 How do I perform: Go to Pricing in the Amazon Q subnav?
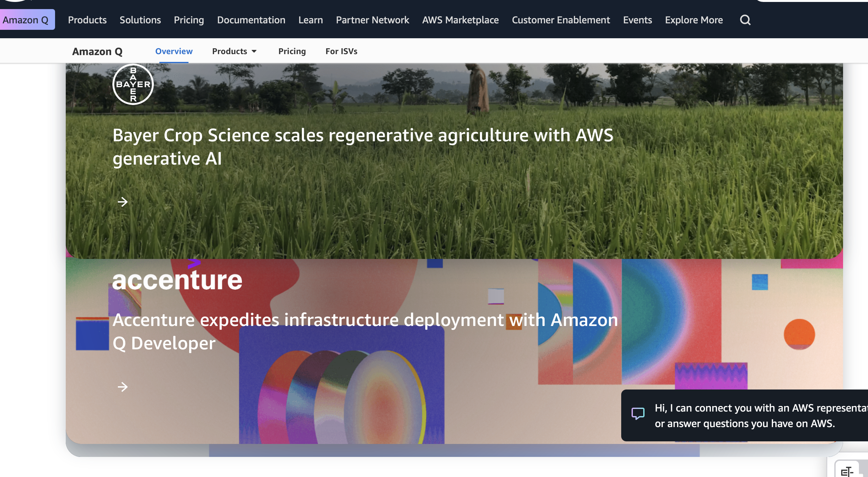click(x=292, y=51)
